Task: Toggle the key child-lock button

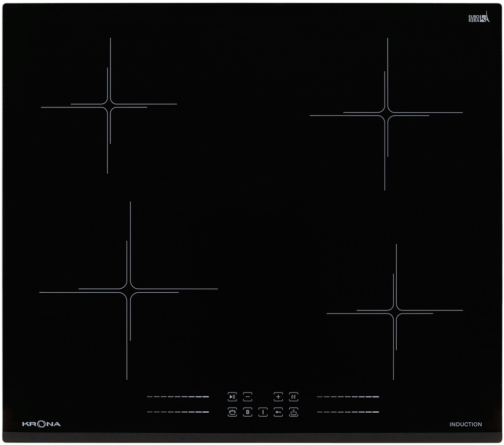Action: click(x=278, y=412)
